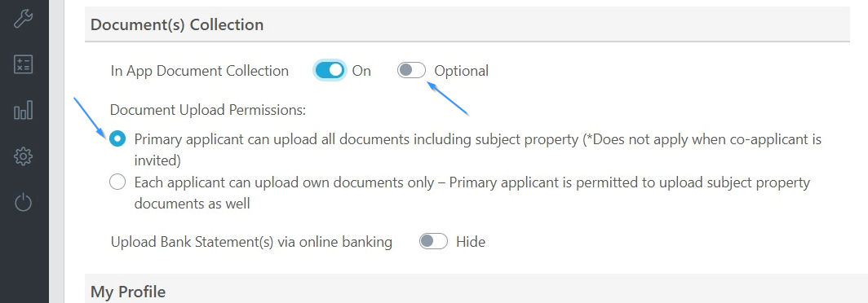The image size is (868, 303).
Task: Open the wrench tools sidebar icon
Action: click(23, 18)
